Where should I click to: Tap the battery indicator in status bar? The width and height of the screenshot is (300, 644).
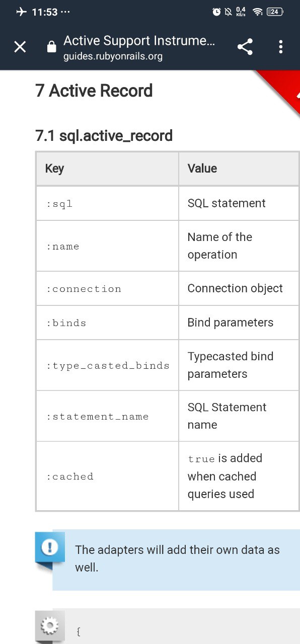[275, 12]
